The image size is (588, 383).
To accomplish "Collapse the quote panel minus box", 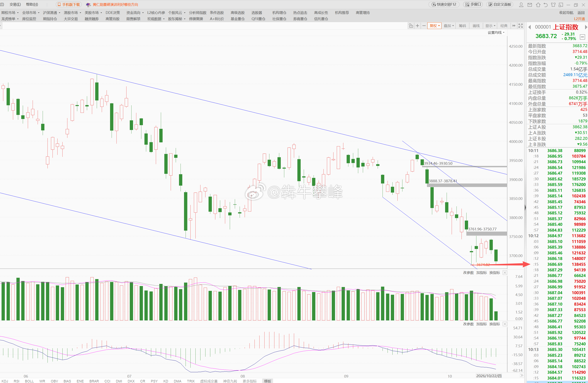I will click(582, 37).
